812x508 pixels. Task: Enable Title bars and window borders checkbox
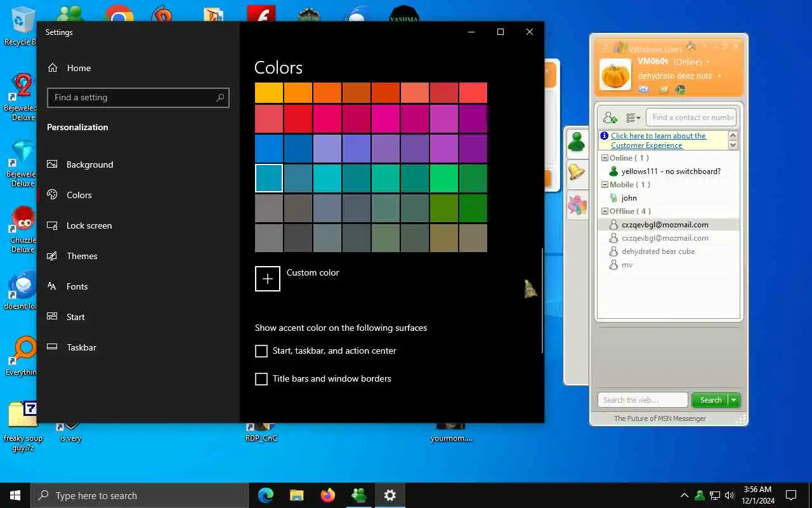[x=261, y=379]
